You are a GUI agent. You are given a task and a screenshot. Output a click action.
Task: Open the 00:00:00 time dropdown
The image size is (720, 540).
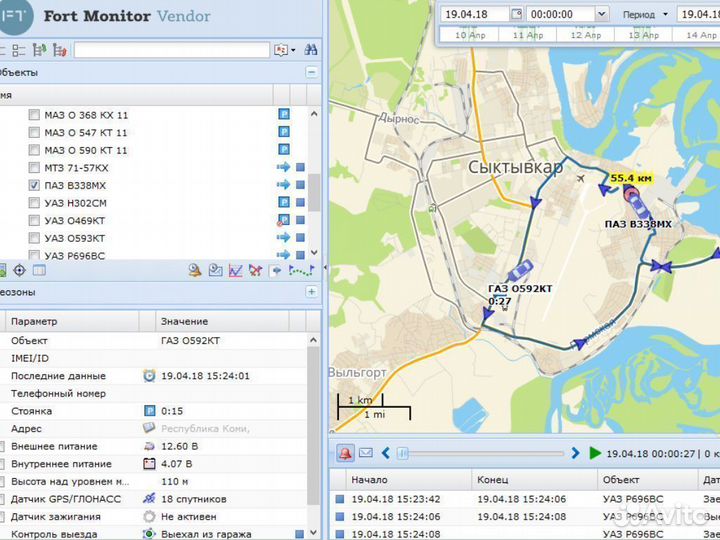point(600,14)
